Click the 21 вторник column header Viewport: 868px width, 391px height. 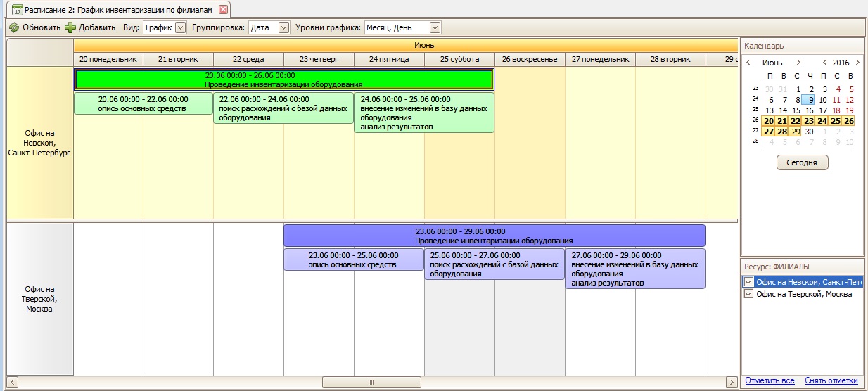pos(178,59)
